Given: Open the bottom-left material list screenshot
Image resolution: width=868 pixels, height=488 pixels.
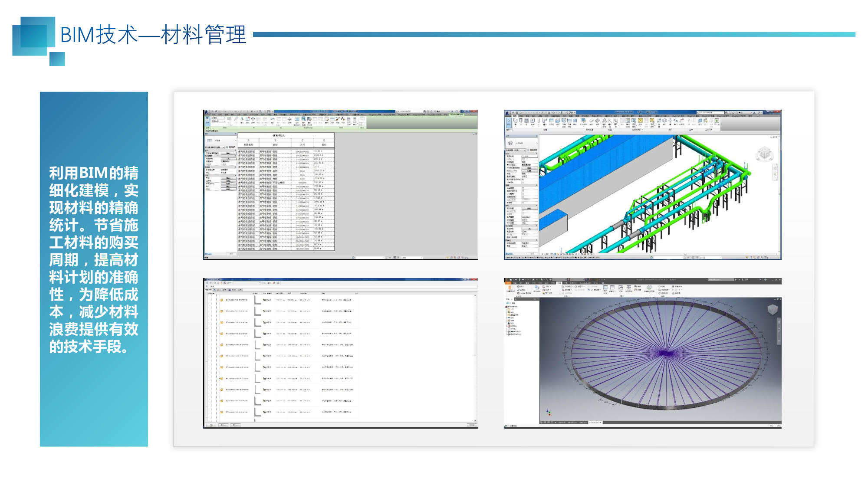Looking at the screenshot, I should tap(341, 353).
